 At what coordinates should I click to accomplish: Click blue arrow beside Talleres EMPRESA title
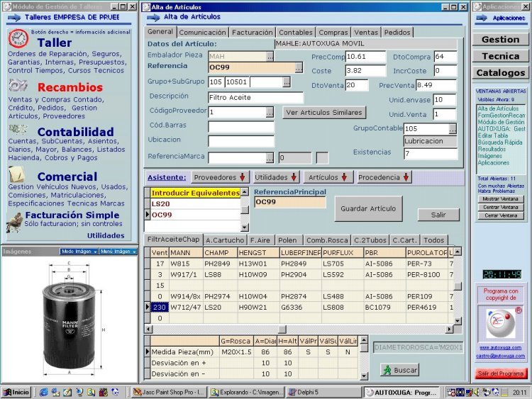(x=14, y=17)
